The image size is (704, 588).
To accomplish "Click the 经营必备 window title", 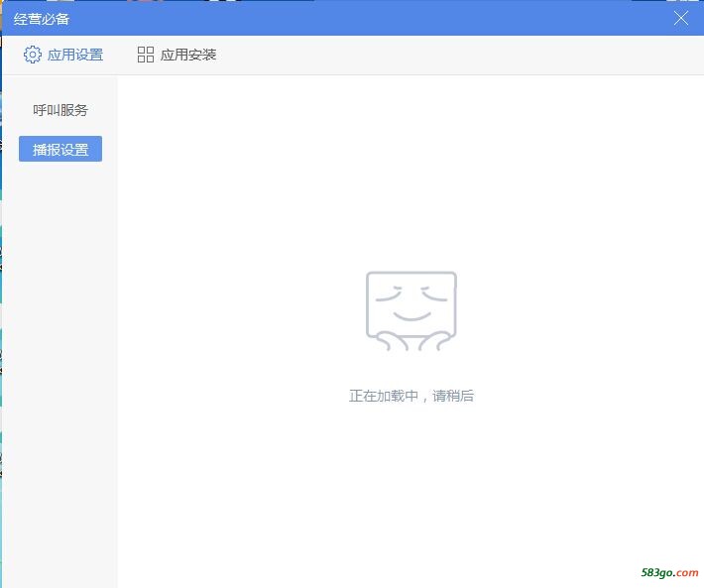I will point(42,19).
